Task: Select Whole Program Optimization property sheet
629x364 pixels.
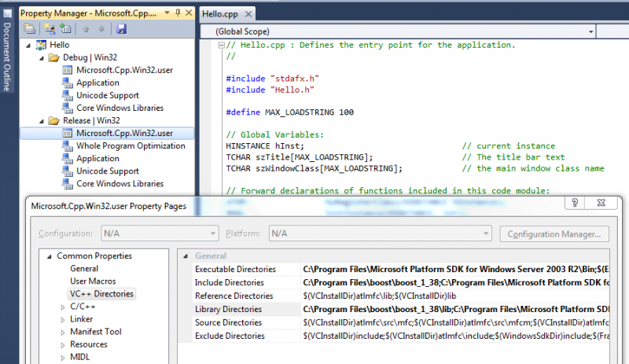Action: pyautogui.click(x=131, y=145)
